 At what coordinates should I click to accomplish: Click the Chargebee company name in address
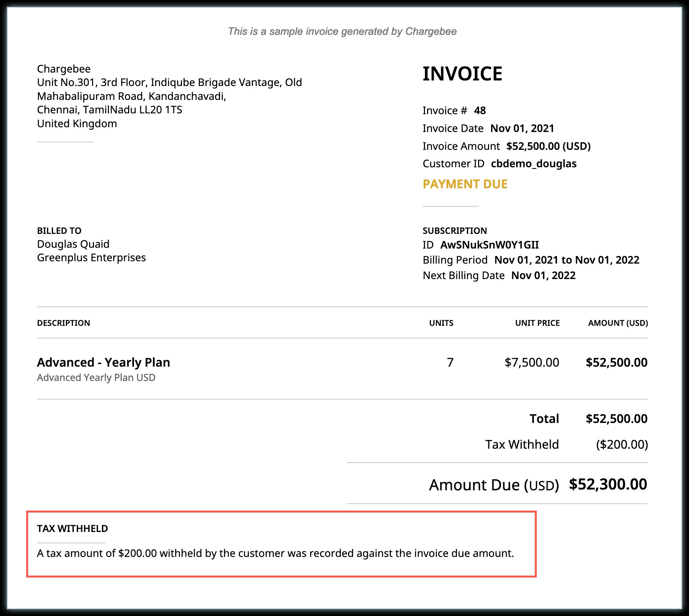pos(64,69)
